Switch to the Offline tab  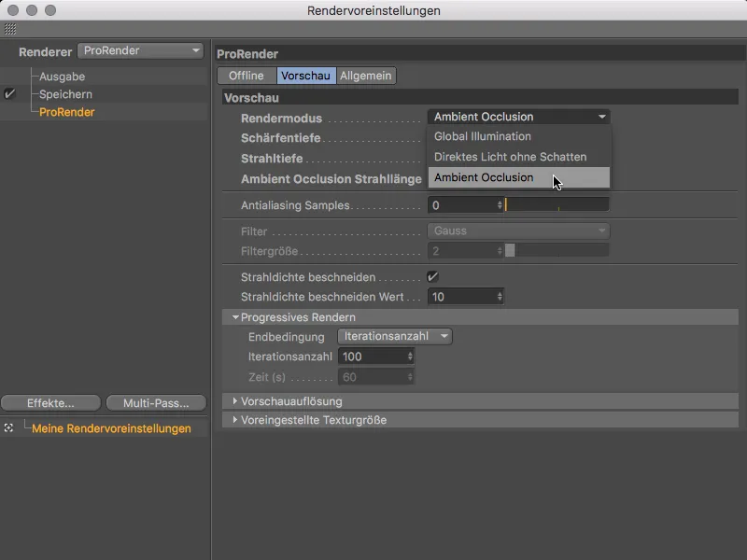click(x=247, y=76)
